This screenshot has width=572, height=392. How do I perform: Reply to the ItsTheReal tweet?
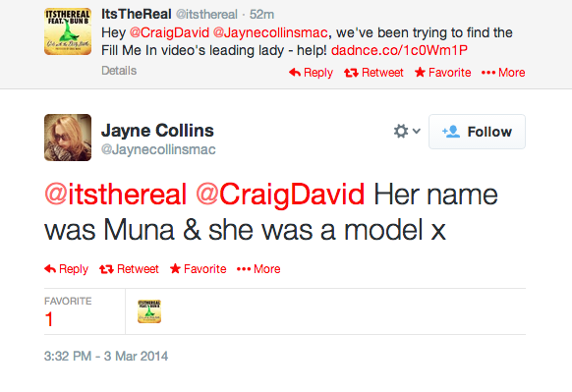click(x=311, y=73)
